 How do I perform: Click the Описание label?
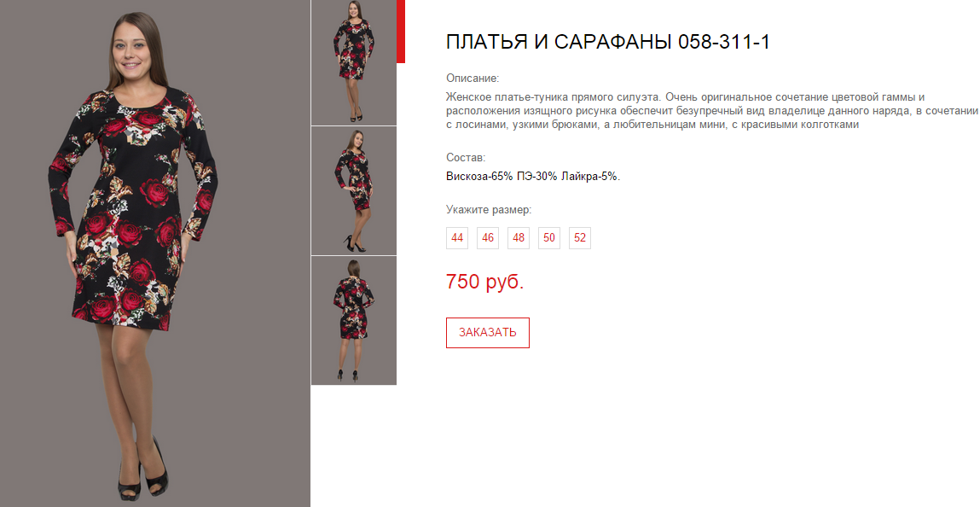pos(473,79)
